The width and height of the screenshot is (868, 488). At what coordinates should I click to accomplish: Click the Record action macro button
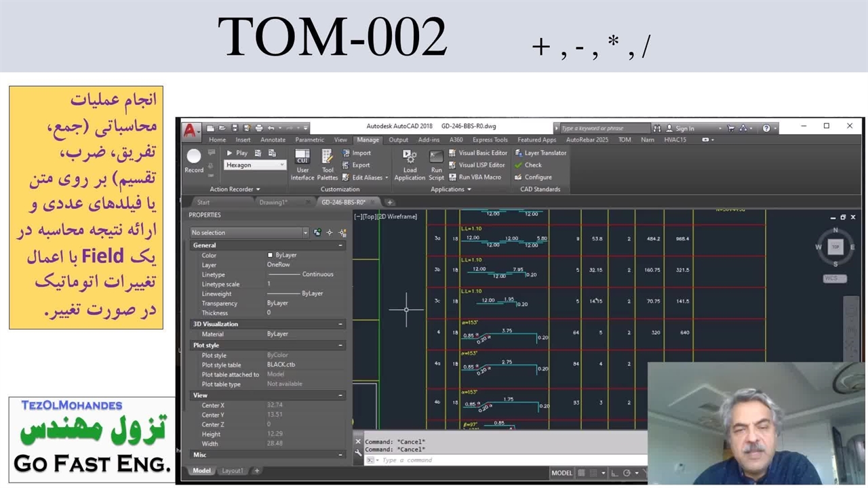coord(194,160)
